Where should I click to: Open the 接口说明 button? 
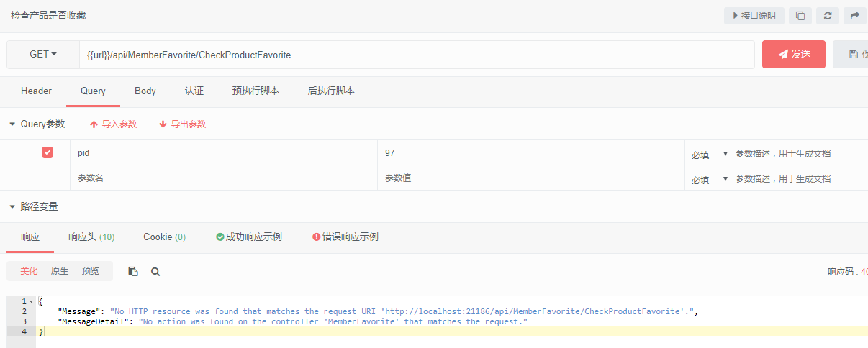754,16
